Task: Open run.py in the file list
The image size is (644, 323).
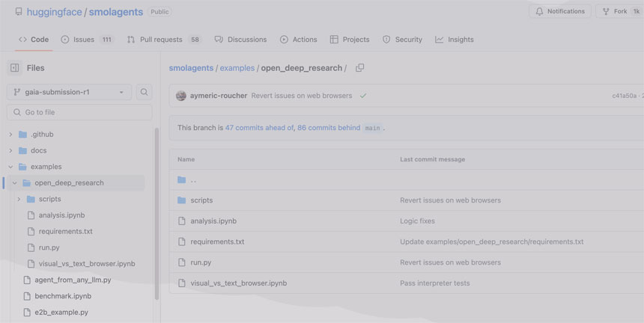Action: [x=201, y=262]
